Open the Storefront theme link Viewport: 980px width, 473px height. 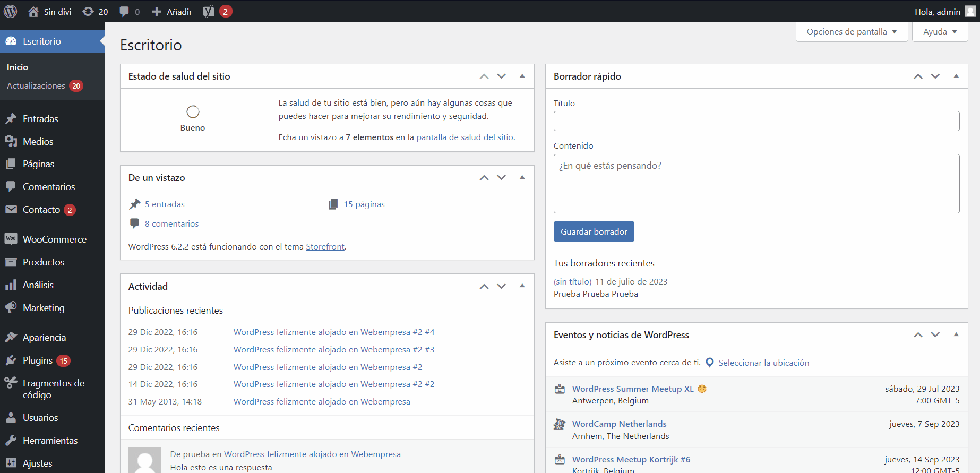point(325,247)
